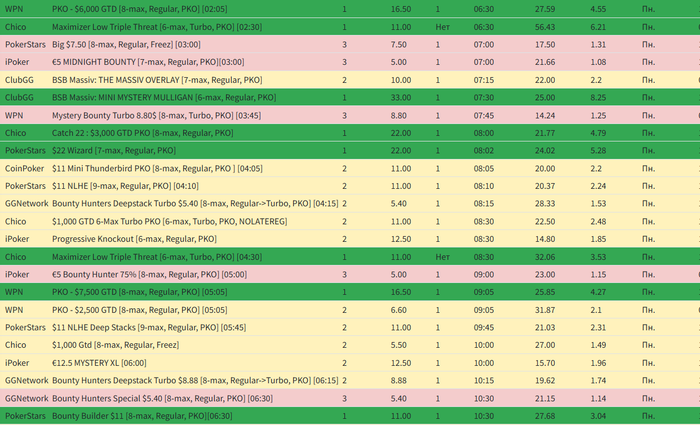Open the '$1,000 Gtd' Freez tournament

coord(116,345)
